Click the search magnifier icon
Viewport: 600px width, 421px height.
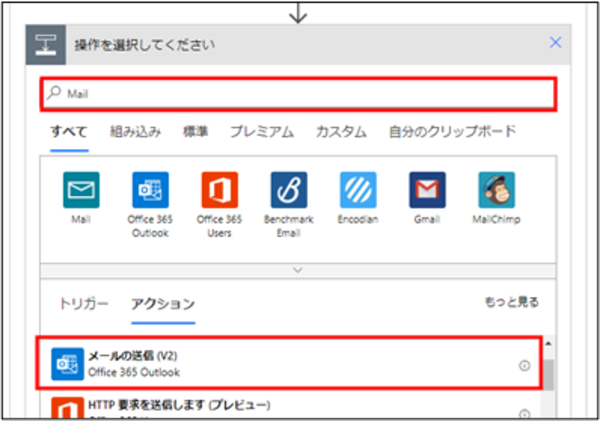[x=54, y=93]
